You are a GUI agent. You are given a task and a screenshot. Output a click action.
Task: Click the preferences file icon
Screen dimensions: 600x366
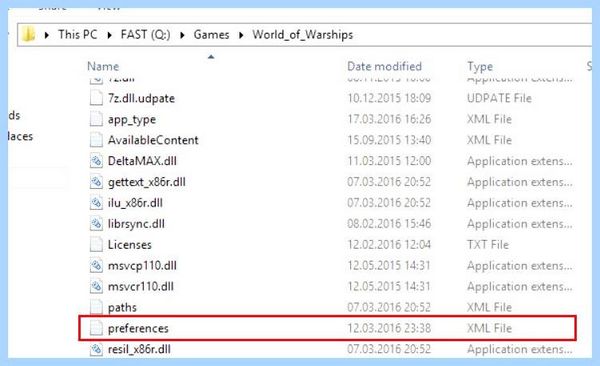(x=96, y=328)
